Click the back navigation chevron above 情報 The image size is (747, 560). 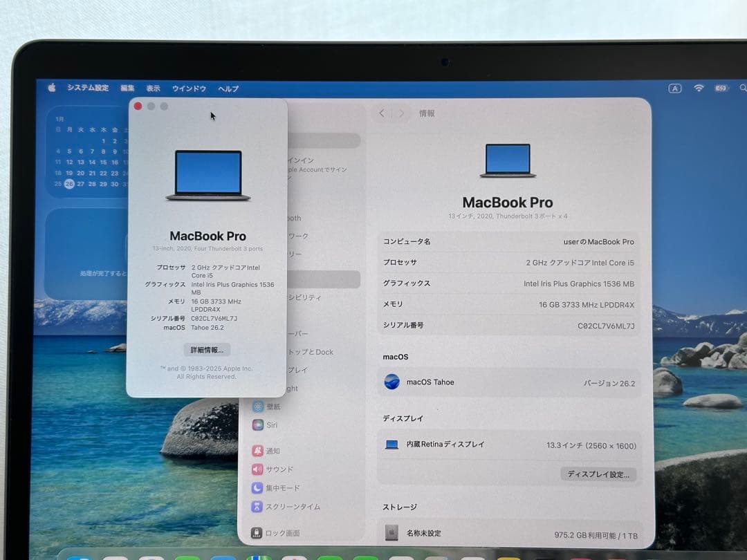(x=381, y=113)
